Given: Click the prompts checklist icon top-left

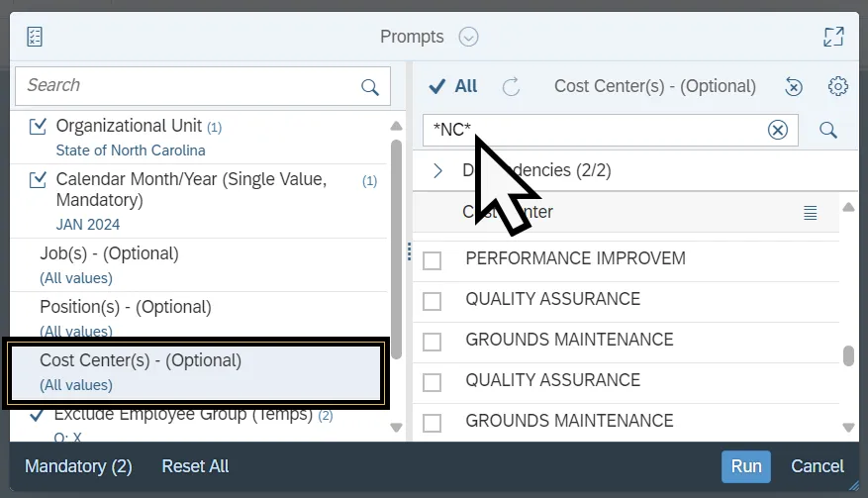Looking at the screenshot, I should point(36,37).
